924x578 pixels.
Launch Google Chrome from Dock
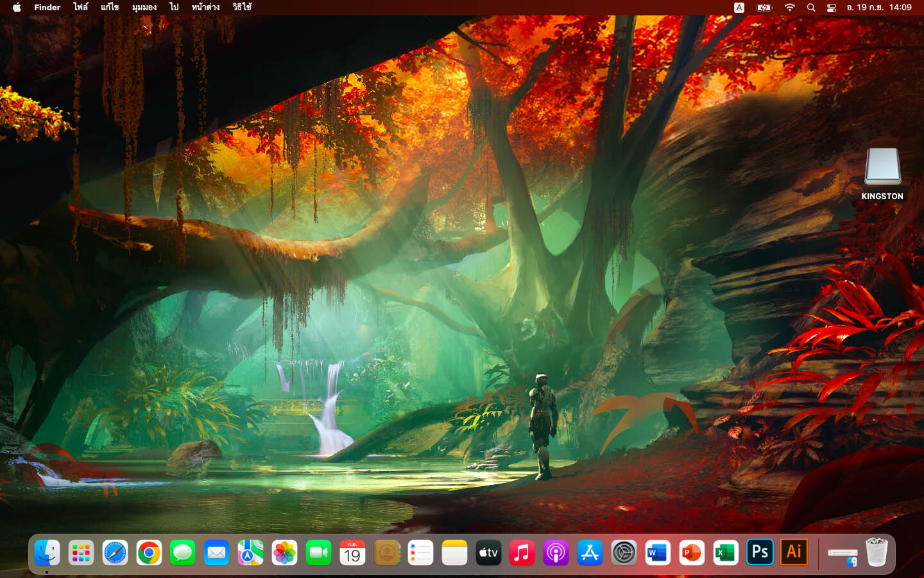pyautogui.click(x=149, y=553)
